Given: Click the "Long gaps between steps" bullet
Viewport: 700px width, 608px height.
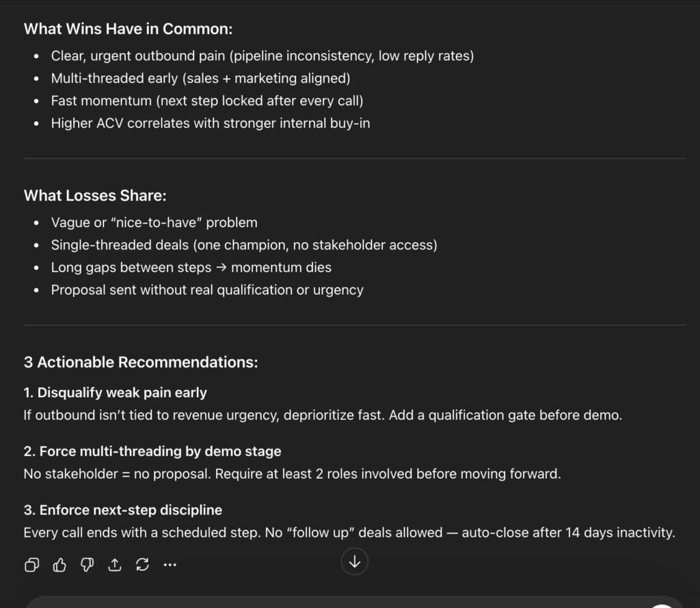Looking at the screenshot, I should pyautogui.click(x=191, y=267).
